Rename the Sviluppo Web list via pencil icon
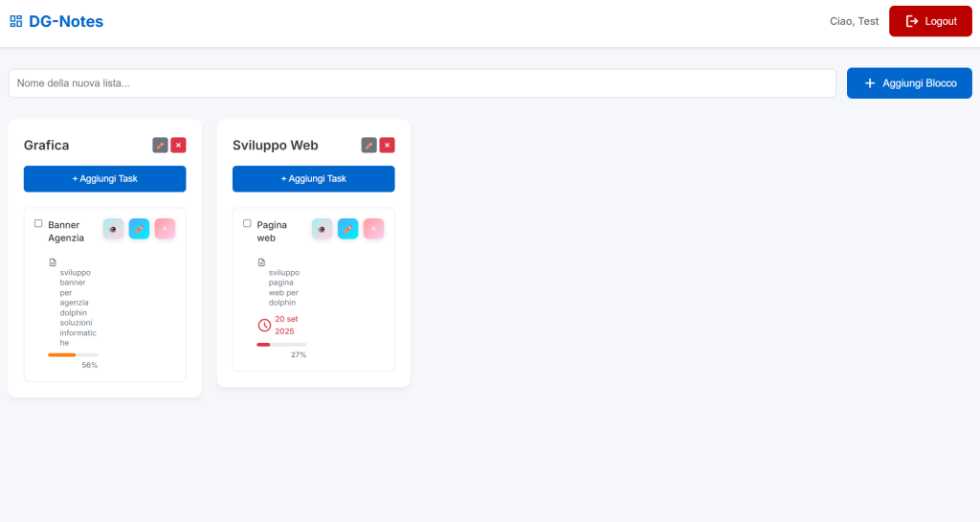Viewport: 980px width, 522px height. coord(368,146)
